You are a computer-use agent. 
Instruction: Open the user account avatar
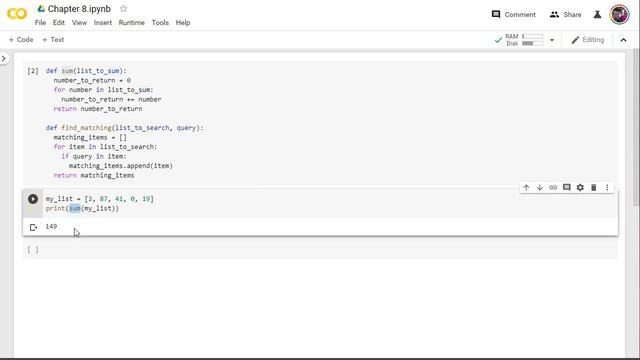[619, 14]
